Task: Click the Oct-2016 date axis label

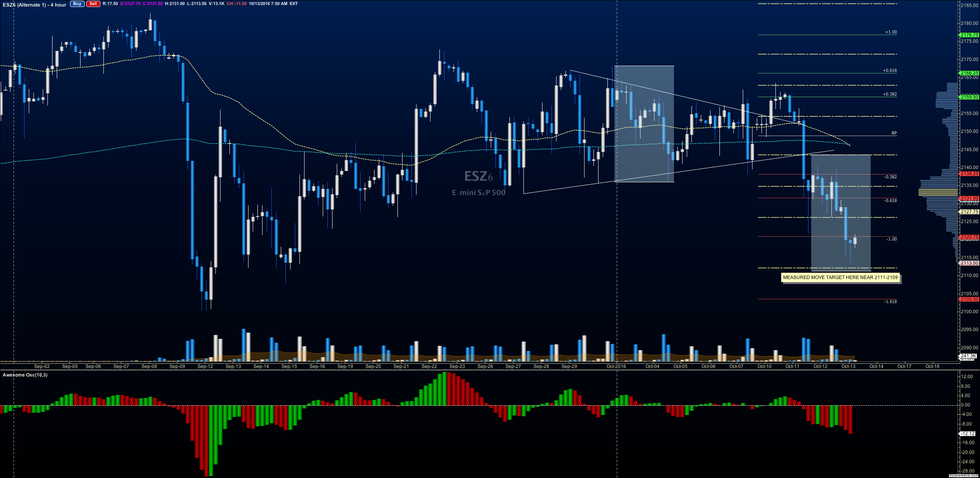Action: tap(616, 366)
